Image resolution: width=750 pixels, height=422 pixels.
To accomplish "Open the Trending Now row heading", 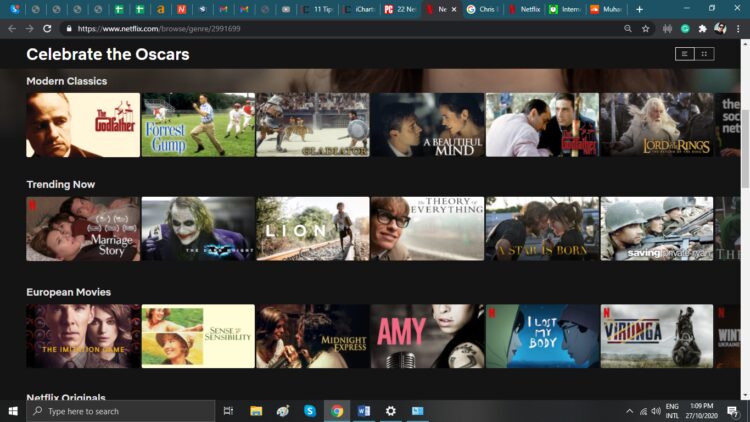I will click(x=61, y=184).
